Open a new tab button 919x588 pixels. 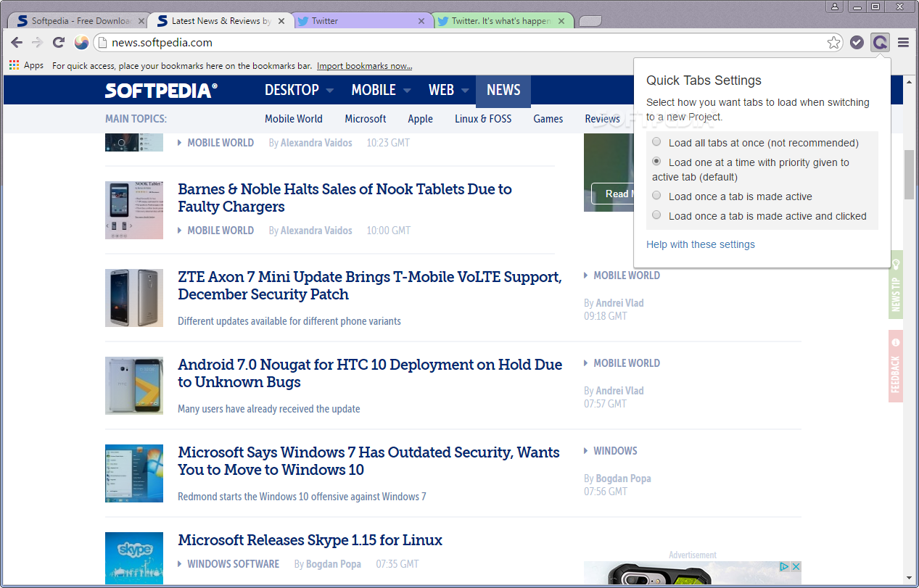click(x=590, y=21)
